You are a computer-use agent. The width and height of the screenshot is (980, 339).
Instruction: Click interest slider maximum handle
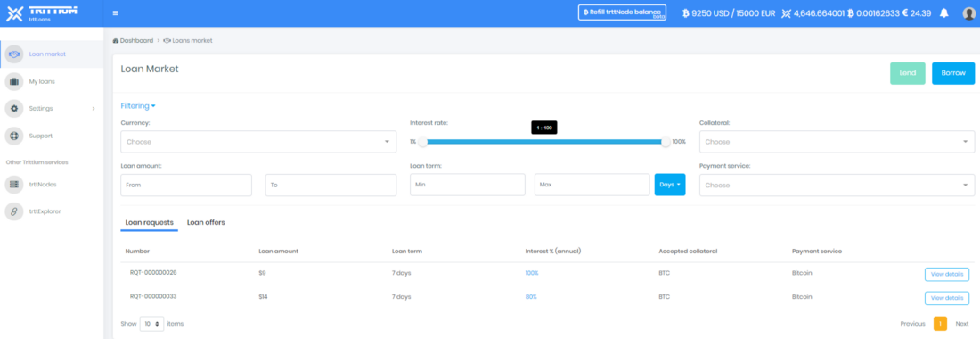click(x=666, y=142)
